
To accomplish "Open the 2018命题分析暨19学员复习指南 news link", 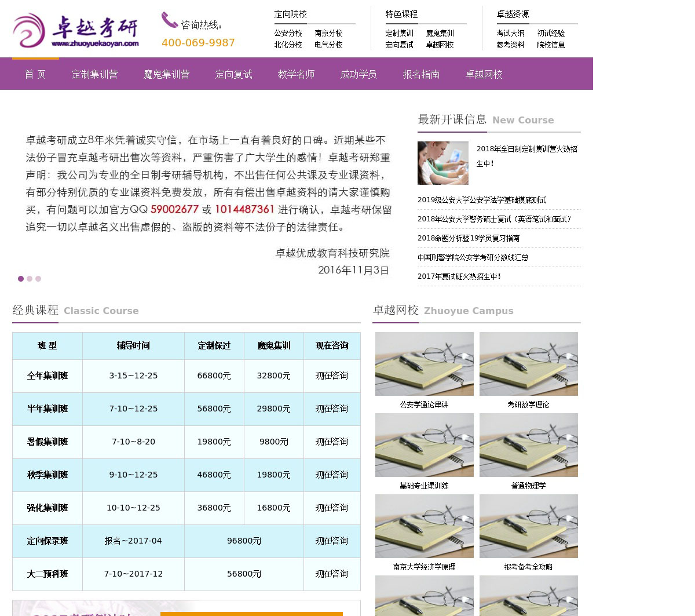I will pyautogui.click(x=469, y=238).
